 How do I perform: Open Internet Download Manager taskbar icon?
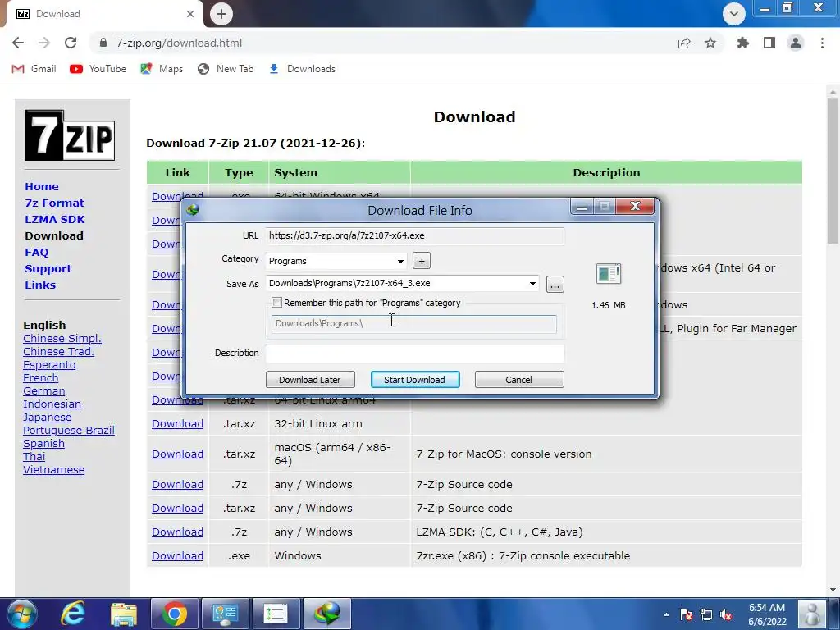tap(327, 614)
